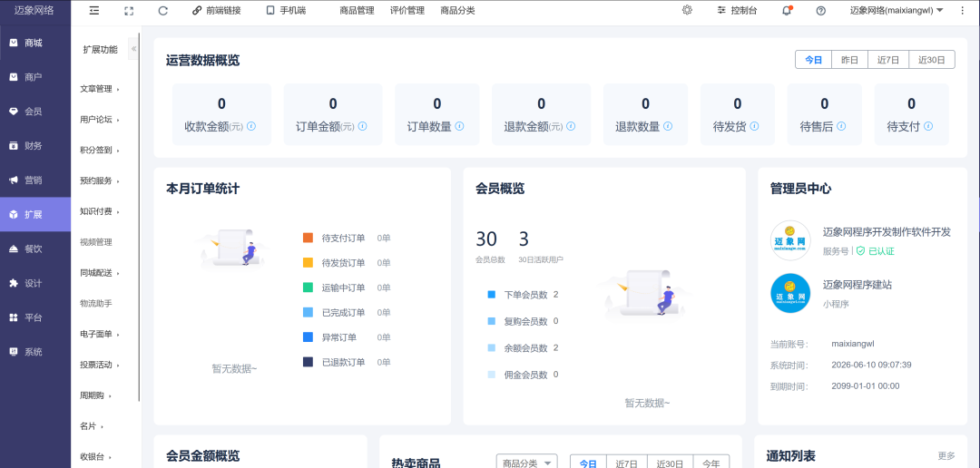Open the settings gear icon
Viewport: 980px width, 468px height.
tap(687, 10)
